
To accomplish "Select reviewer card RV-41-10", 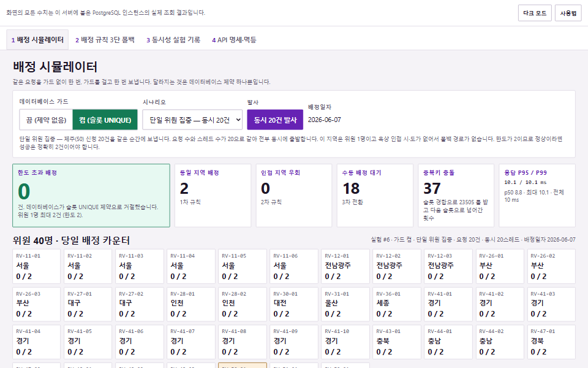I will coord(345,342).
